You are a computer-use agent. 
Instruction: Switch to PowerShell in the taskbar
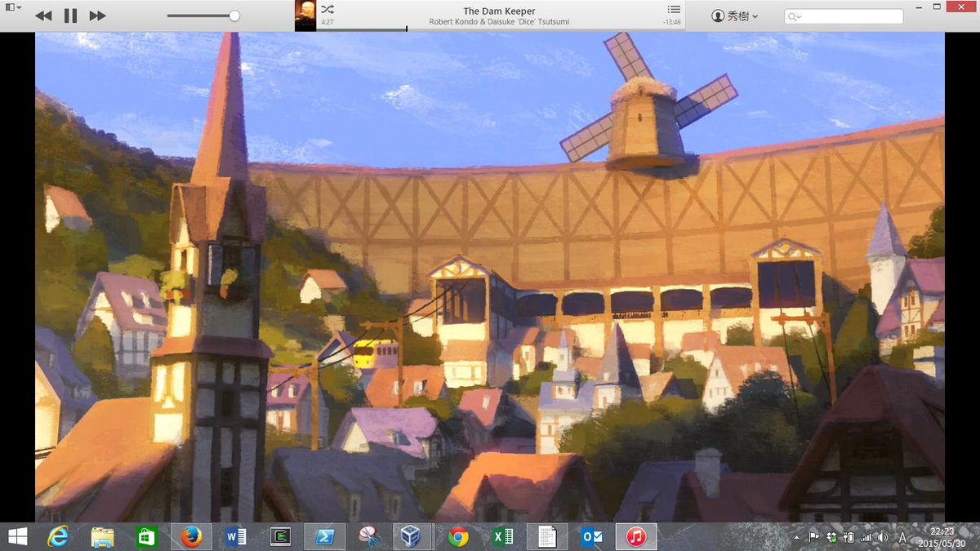pyautogui.click(x=324, y=536)
